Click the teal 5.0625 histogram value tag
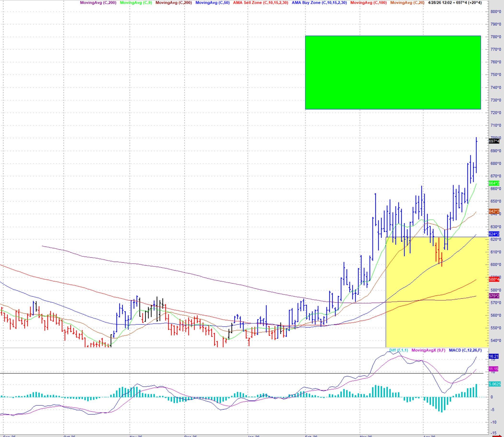 494,384
